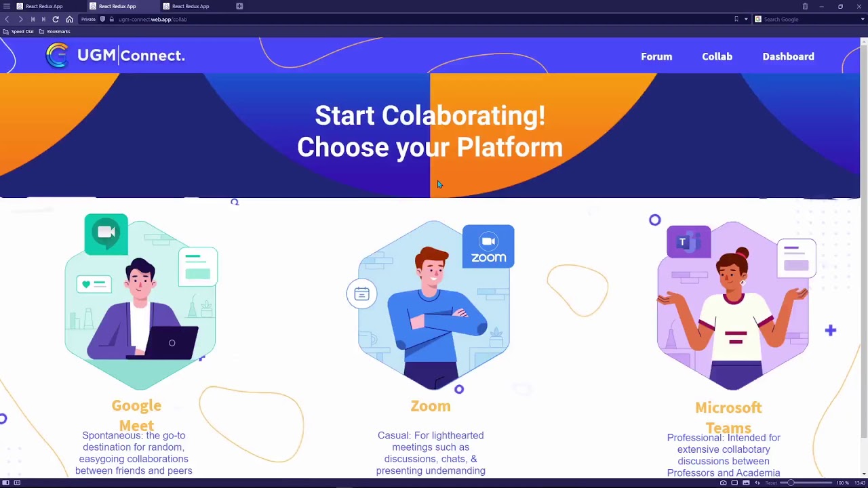
Task: Click the capture page camera icon
Action: coord(723,483)
